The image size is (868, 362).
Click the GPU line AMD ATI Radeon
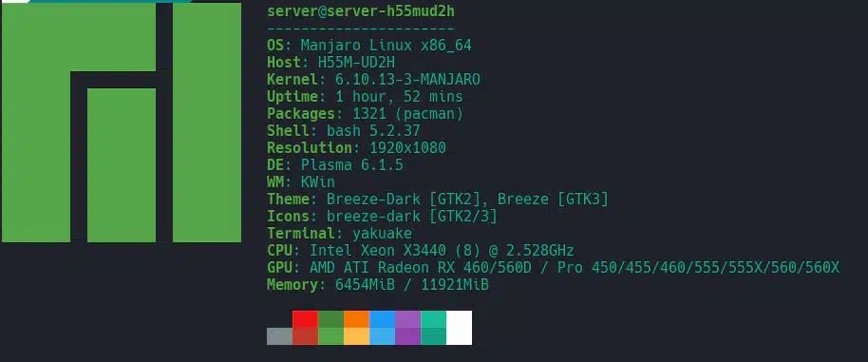pos(553,268)
